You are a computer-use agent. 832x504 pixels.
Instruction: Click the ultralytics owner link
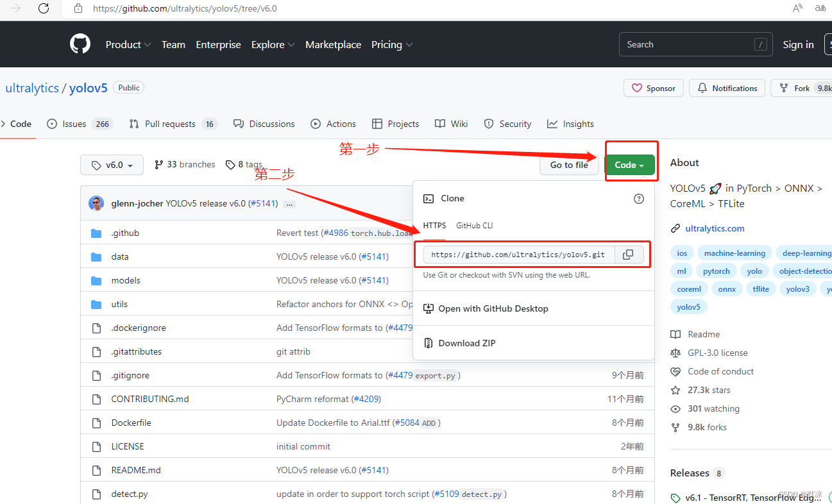point(32,88)
